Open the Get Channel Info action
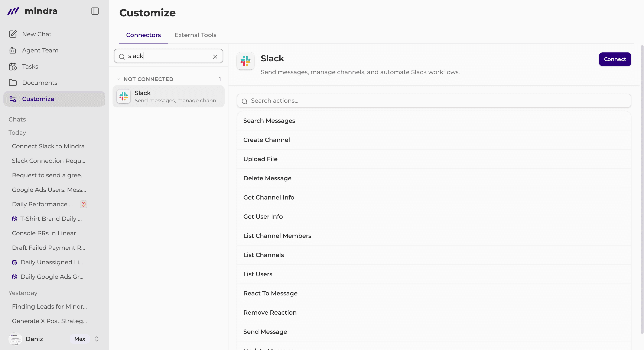Screen dimensions: 644x350 (x=434, y=198)
